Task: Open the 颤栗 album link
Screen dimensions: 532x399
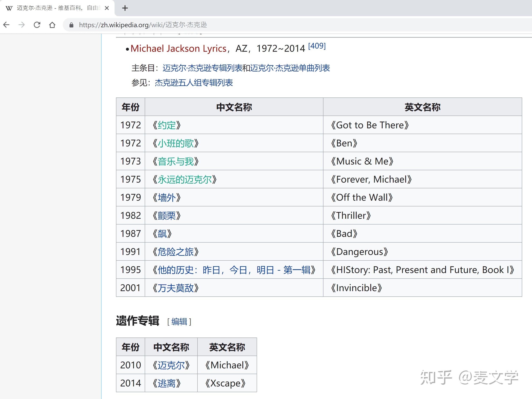Action: click(x=166, y=216)
